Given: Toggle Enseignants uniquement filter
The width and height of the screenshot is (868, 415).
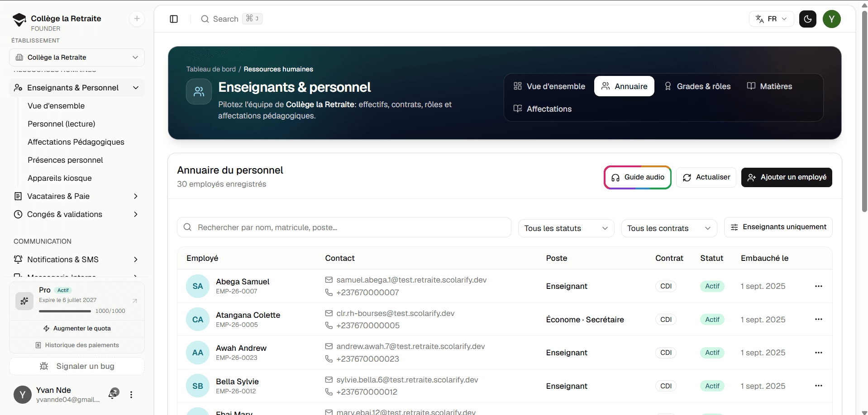Looking at the screenshot, I should [778, 227].
